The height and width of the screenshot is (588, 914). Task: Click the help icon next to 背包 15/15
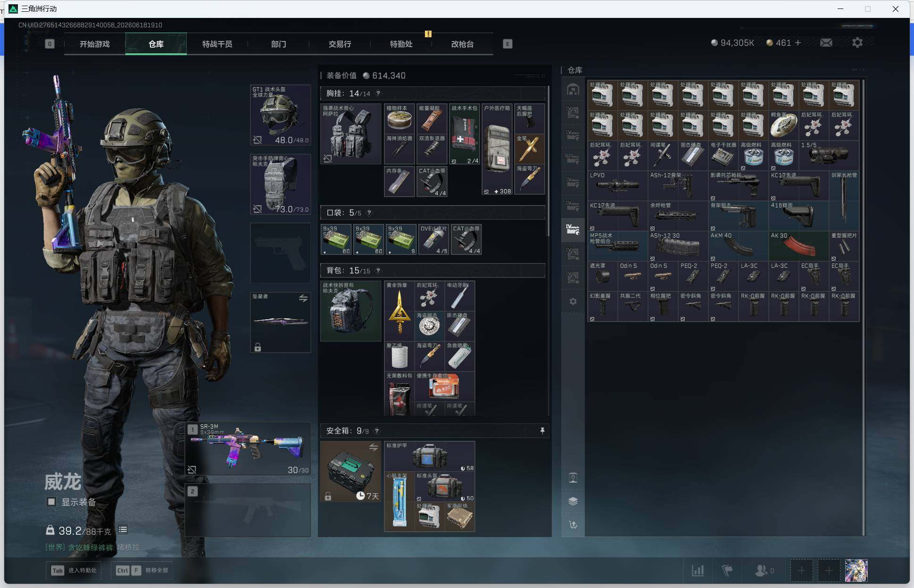(378, 271)
